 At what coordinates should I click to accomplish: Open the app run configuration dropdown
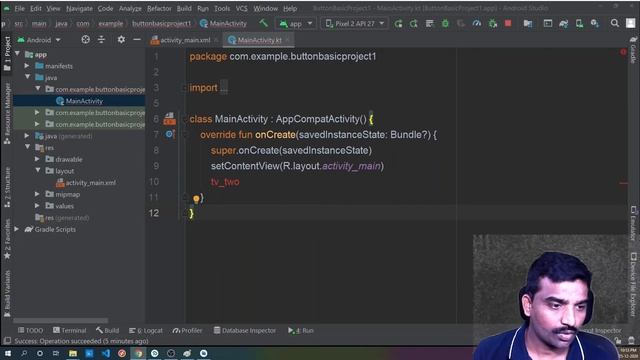pyautogui.click(x=296, y=24)
